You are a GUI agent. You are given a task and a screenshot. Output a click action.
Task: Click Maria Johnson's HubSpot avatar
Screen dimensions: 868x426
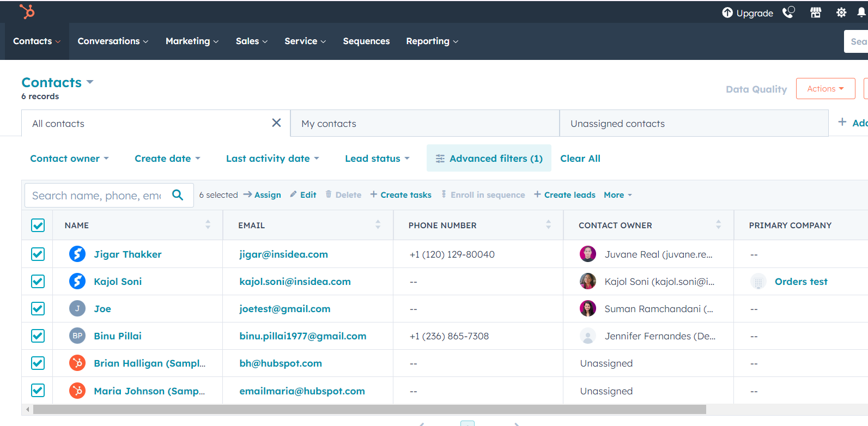(x=77, y=391)
